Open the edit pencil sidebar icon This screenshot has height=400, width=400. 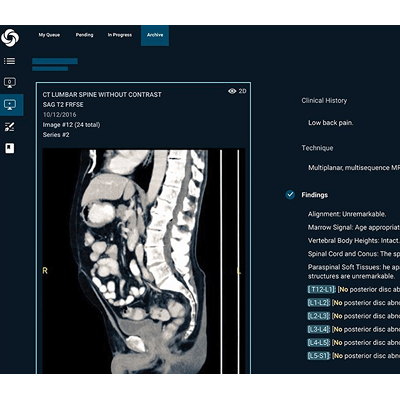tap(10, 127)
